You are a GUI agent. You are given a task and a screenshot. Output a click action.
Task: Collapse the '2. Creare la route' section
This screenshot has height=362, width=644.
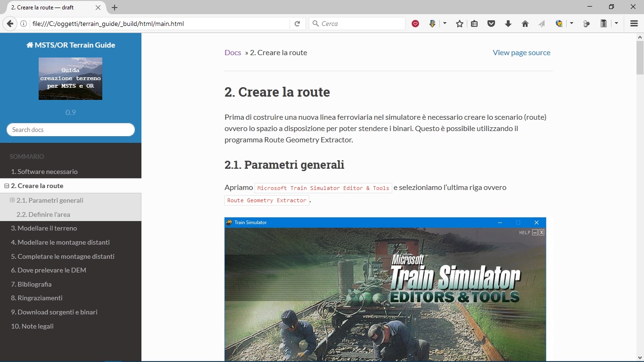click(7, 186)
